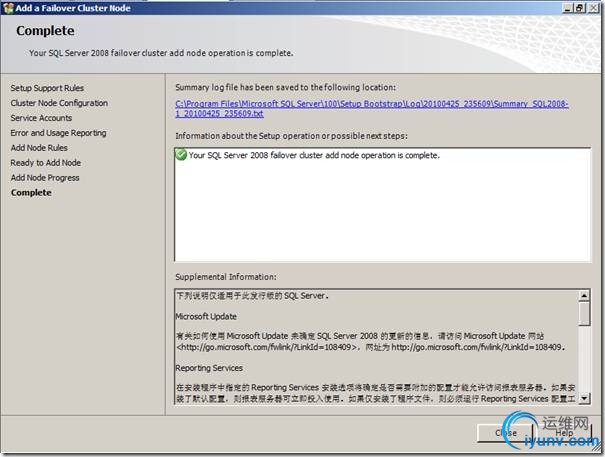Open the summary log file link
Image resolution: width=605 pixels, height=457 pixels.
[x=372, y=108]
